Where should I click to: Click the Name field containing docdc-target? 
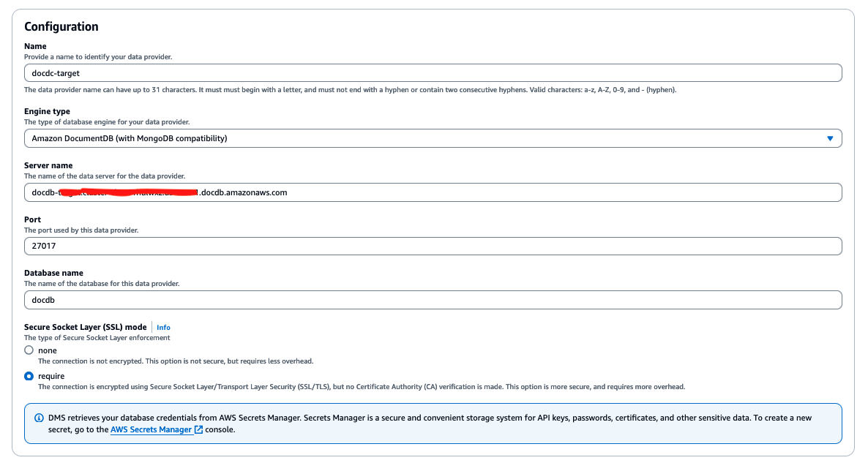pos(432,73)
